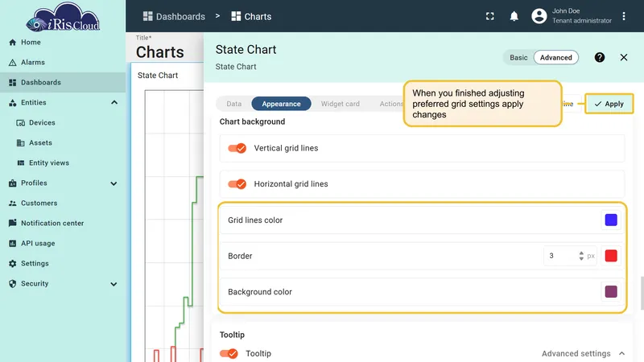Click the Devices icon
Screen dimensions: 644x362
[21, 123]
